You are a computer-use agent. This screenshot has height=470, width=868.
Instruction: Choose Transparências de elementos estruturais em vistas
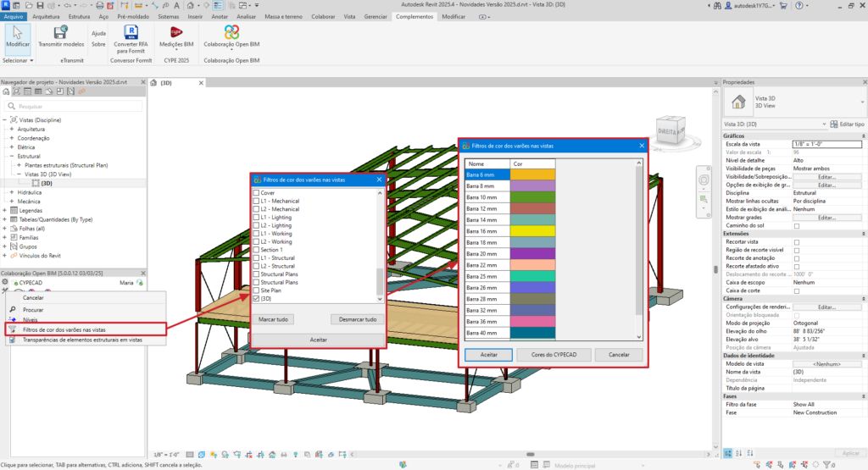pos(82,340)
